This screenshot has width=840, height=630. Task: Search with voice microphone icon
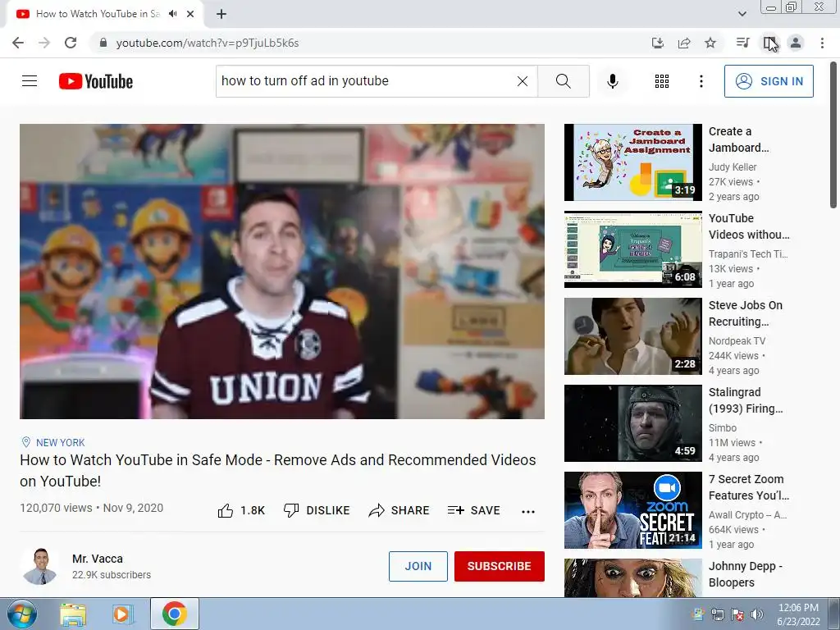(x=613, y=81)
